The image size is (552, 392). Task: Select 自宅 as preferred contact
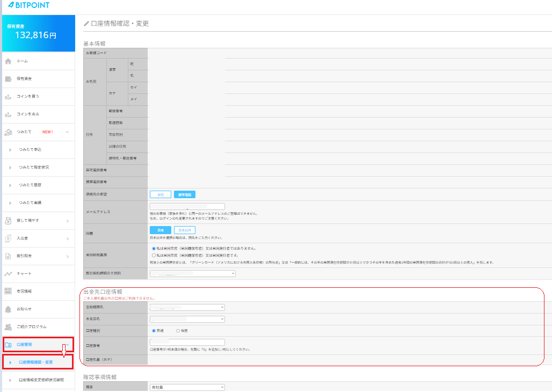pos(161,195)
